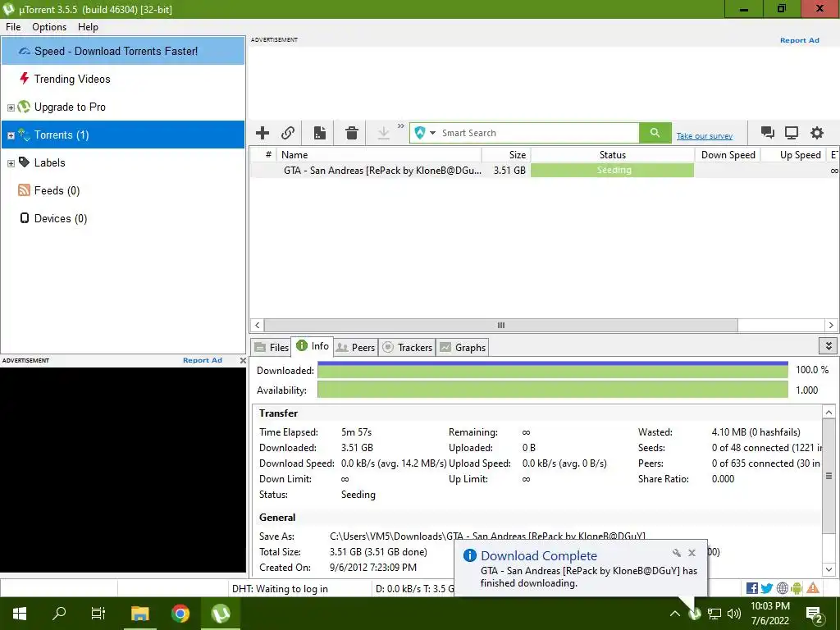Close the sidebar advertisement with X
The image size is (840, 630).
coord(243,361)
